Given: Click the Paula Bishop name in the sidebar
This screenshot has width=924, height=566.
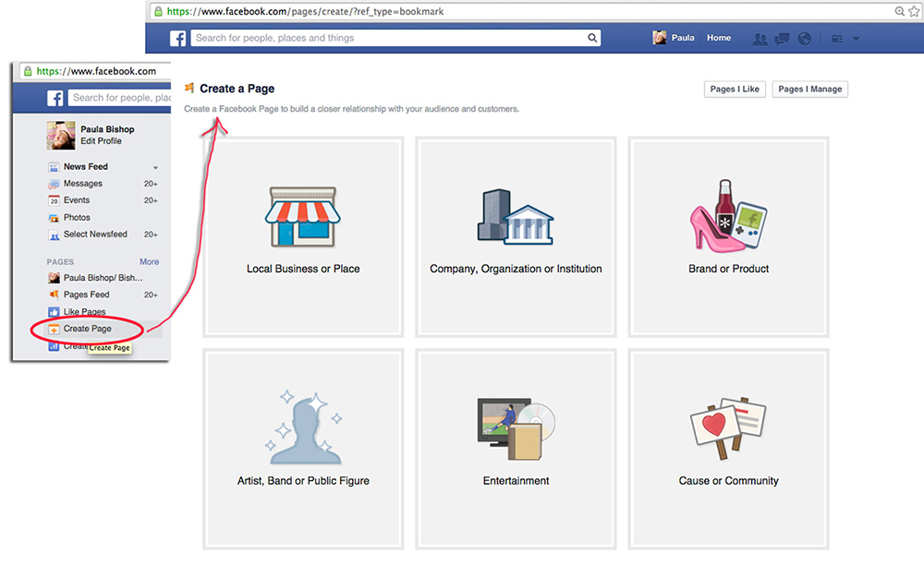Looking at the screenshot, I should pyautogui.click(x=107, y=129).
